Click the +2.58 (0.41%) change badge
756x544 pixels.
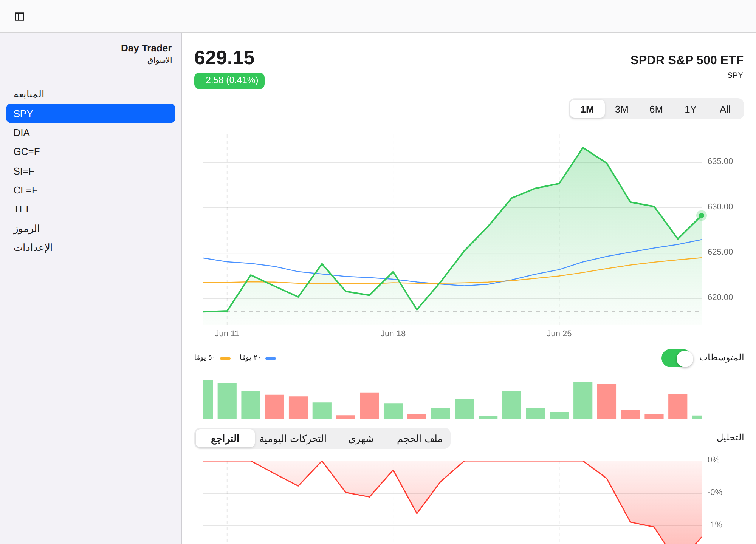pyautogui.click(x=229, y=80)
